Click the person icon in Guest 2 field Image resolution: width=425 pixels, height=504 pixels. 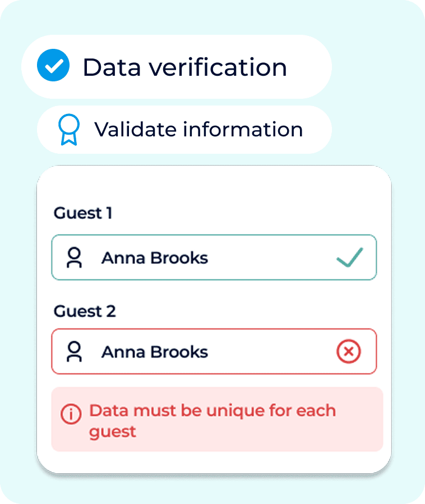(x=74, y=351)
